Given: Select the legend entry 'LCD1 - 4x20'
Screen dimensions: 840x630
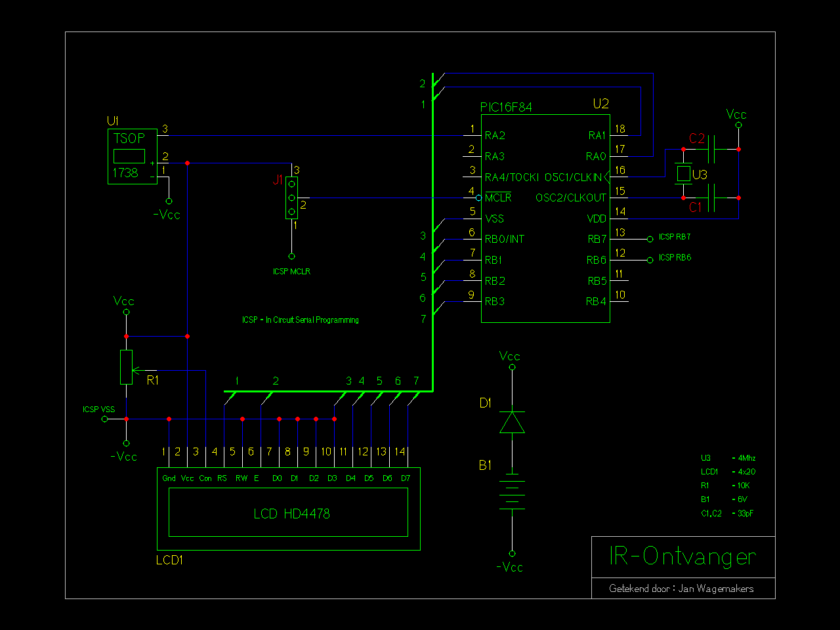Looking at the screenshot, I should (728, 472).
